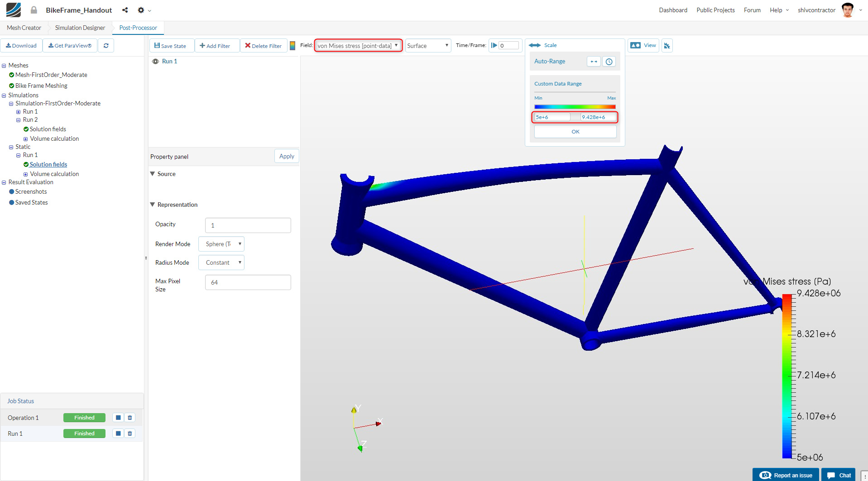Open the Chat speech bubble
868x481 pixels.
(x=831, y=475)
